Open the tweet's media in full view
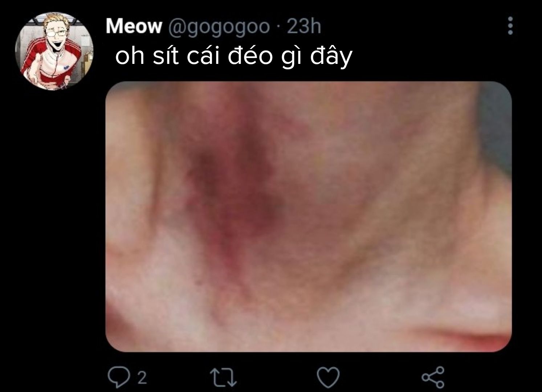The image size is (542, 392). pos(308,217)
